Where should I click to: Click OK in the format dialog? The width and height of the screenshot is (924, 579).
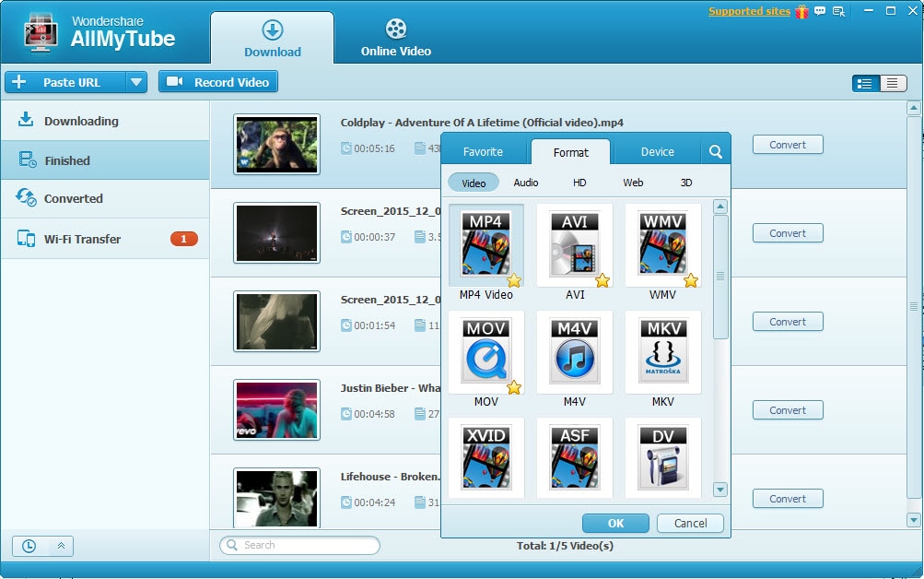click(x=615, y=523)
